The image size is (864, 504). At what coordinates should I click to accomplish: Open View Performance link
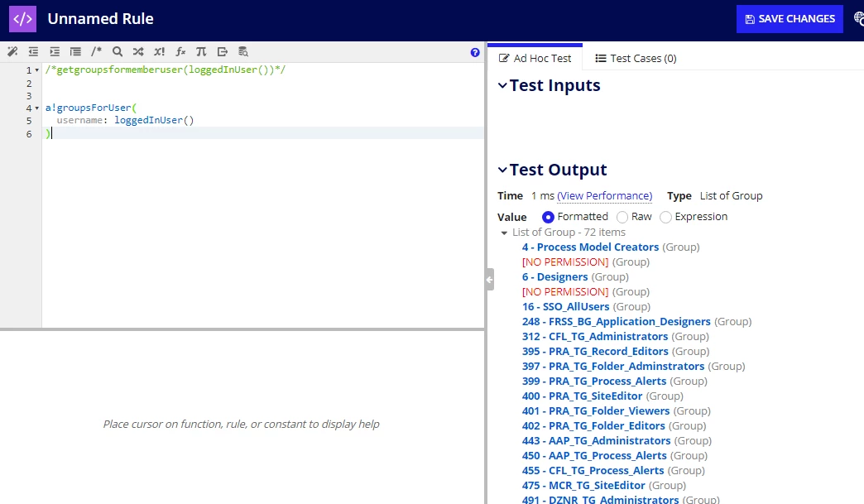click(604, 195)
